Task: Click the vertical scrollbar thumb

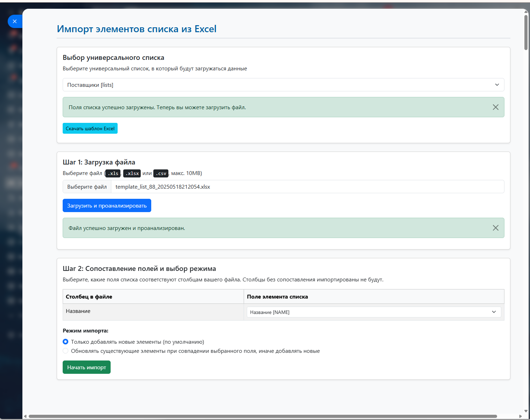Action: (x=526, y=32)
